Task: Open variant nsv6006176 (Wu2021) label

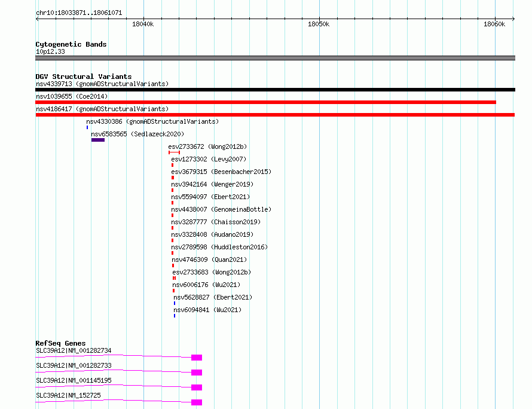Action: tap(206, 285)
